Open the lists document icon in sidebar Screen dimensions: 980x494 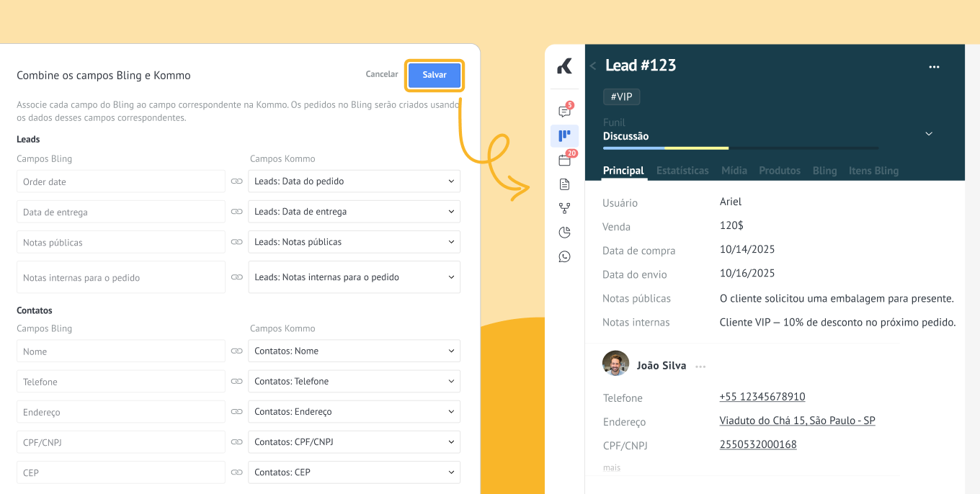(564, 184)
